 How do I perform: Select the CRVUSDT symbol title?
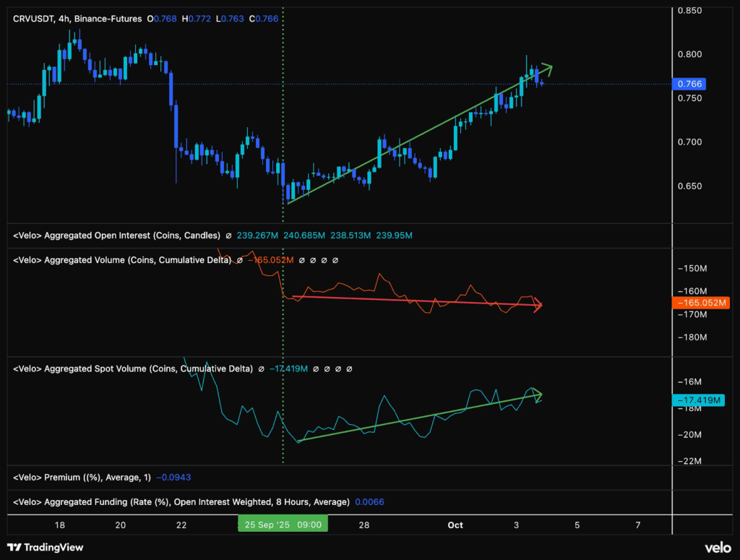coord(34,18)
